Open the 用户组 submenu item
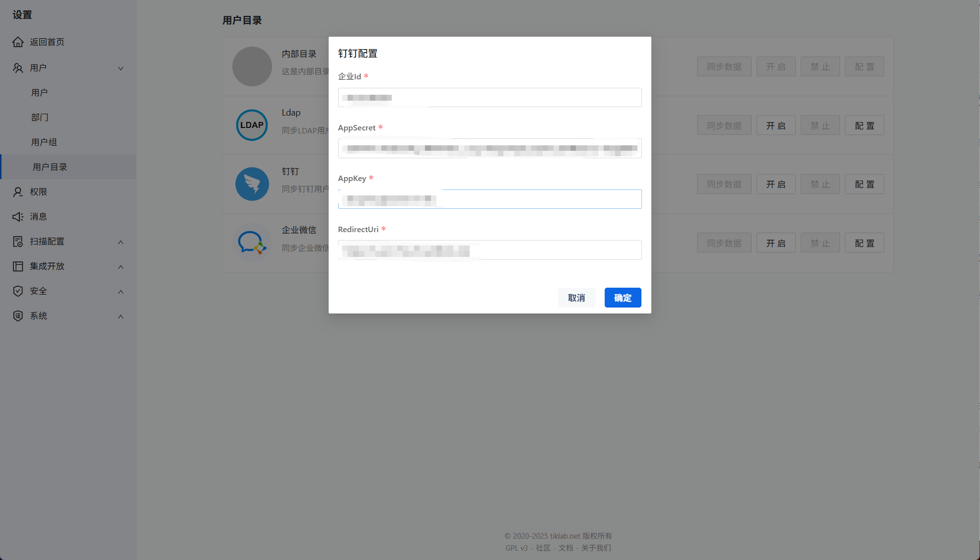Image resolution: width=980 pixels, height=560 pixels. point(44,142)
